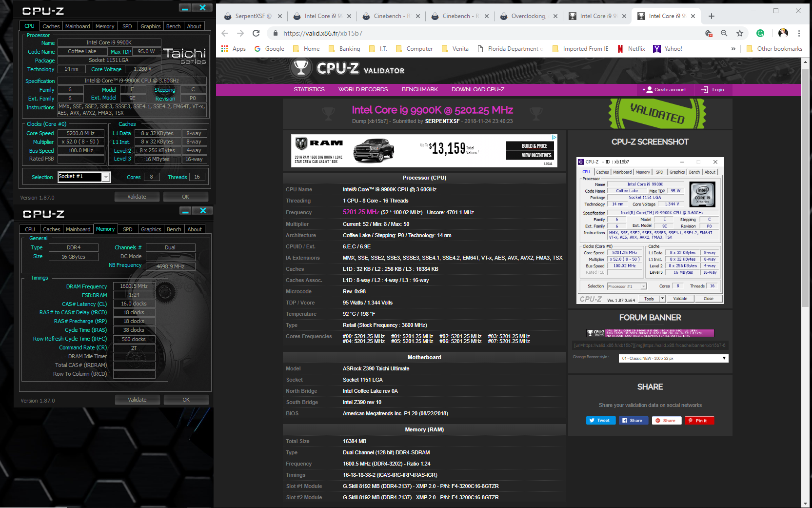Open About tab in the CPU-Z Memory window
The height and width of the screenshot is (508, 812).
tap(195, 229)
